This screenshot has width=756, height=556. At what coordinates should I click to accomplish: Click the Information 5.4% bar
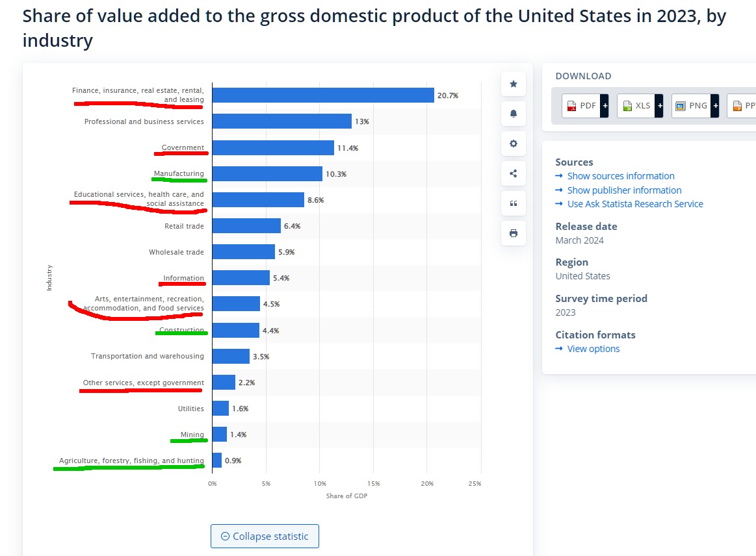[241, 278]
